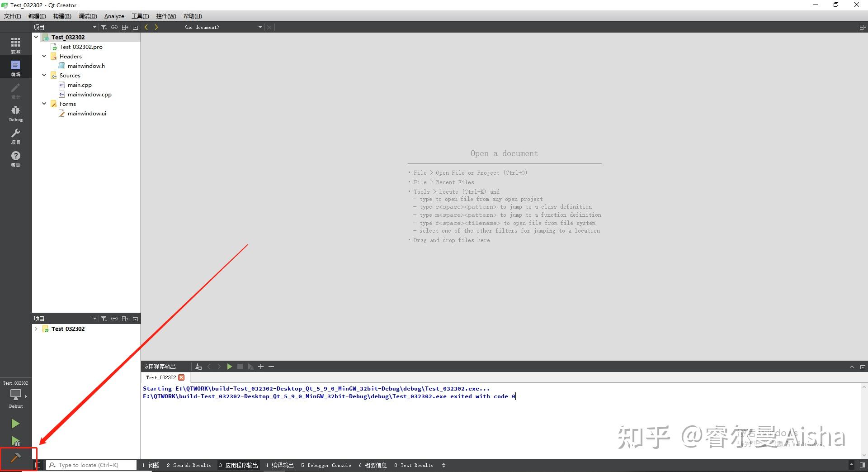Start debugging with the run-with-bug button

coord(15,441)
